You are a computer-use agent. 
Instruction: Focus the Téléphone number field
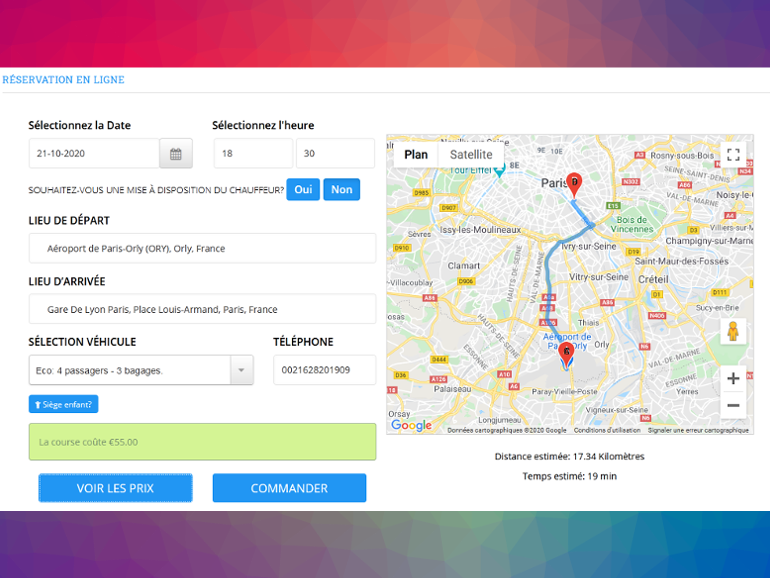pos(325,370)
